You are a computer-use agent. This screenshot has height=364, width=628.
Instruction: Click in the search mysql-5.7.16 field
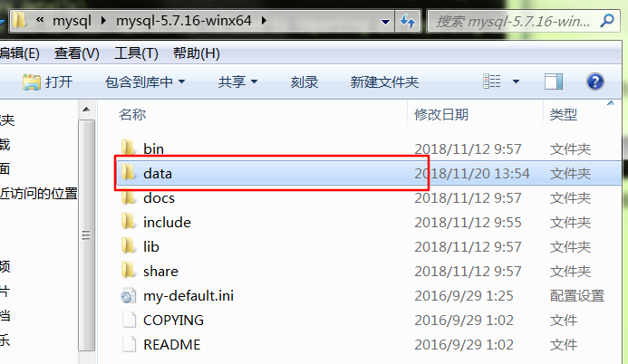(514, 21)
